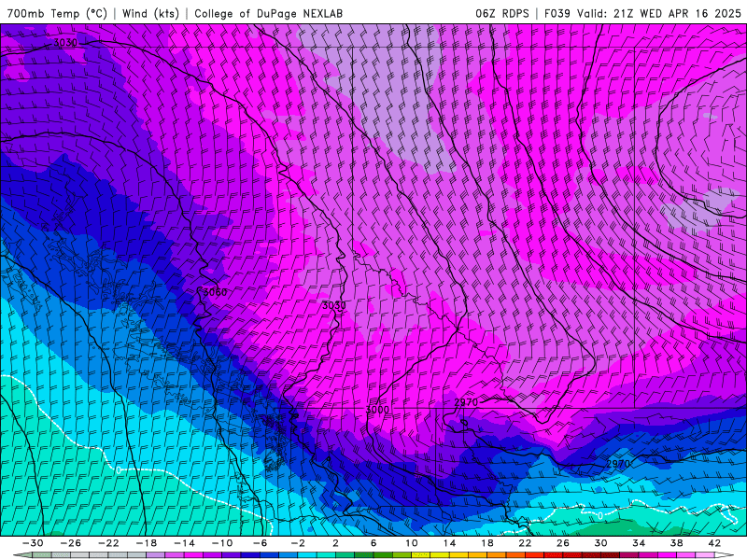Click the "F039" forecast hour text

557,13
